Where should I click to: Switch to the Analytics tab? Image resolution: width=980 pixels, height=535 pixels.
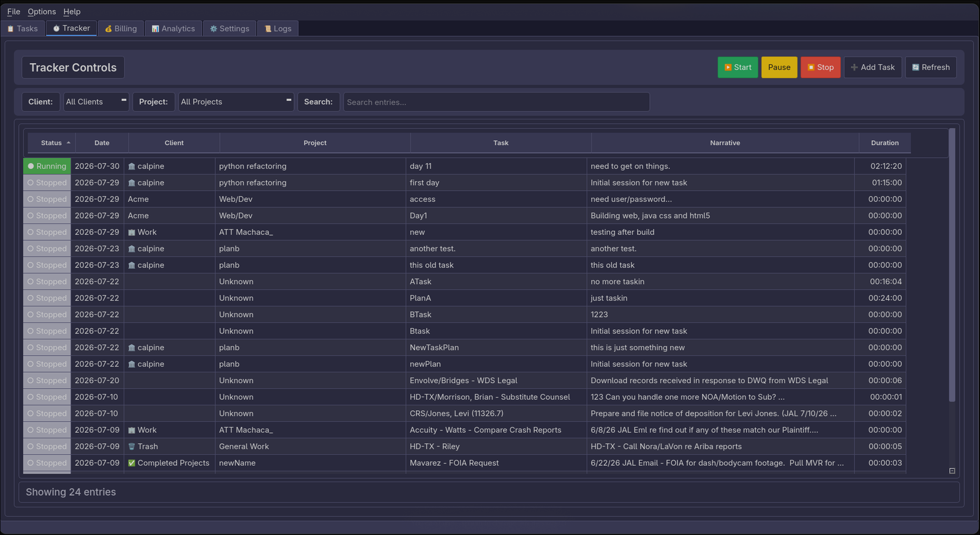tap(173, 29)
